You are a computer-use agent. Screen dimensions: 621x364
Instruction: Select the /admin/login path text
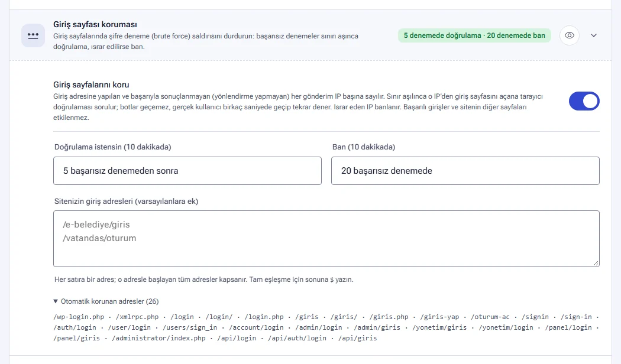pos(319,327)
